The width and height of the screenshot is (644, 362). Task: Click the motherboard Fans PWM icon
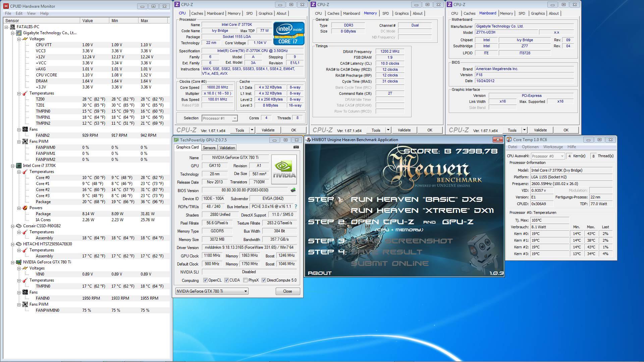[x=25, y=141]
